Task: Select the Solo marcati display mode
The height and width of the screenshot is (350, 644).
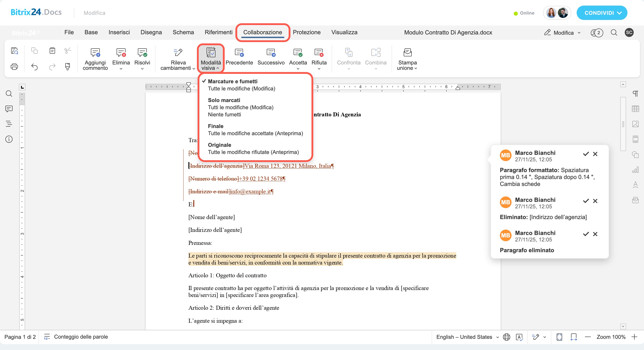Action: pyautogui.click(x=224, y=100)
